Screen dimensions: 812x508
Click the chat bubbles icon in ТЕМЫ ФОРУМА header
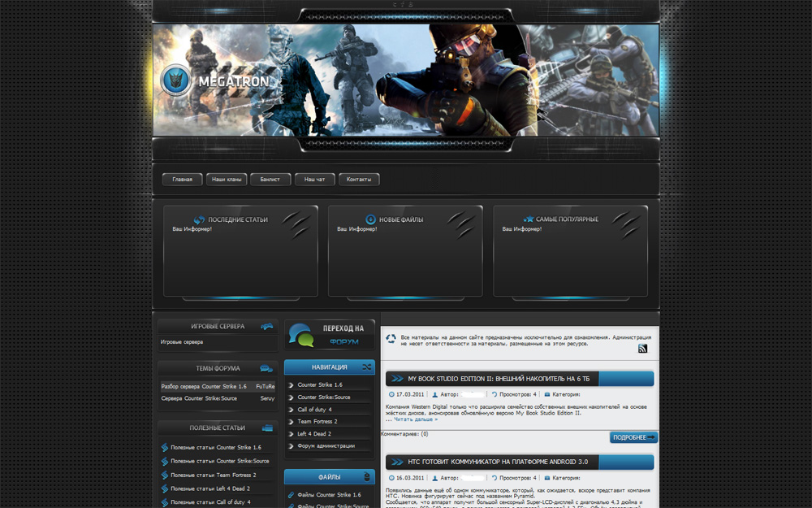266,368
